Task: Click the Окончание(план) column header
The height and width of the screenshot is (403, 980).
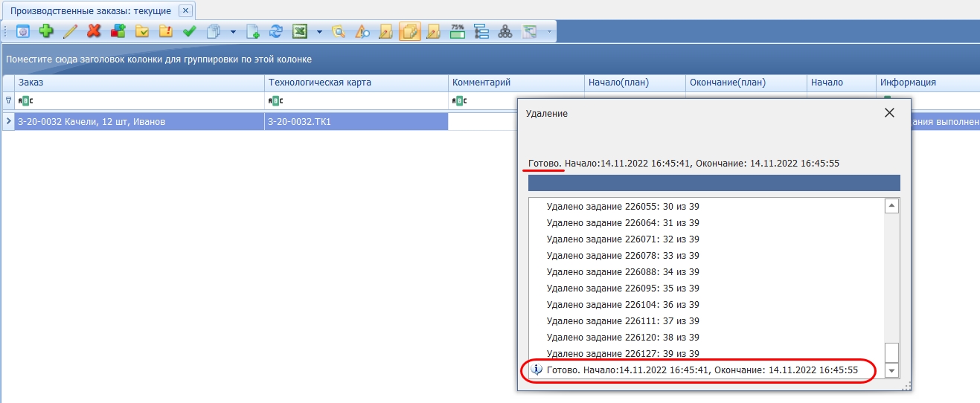Action: pos(746,83)
